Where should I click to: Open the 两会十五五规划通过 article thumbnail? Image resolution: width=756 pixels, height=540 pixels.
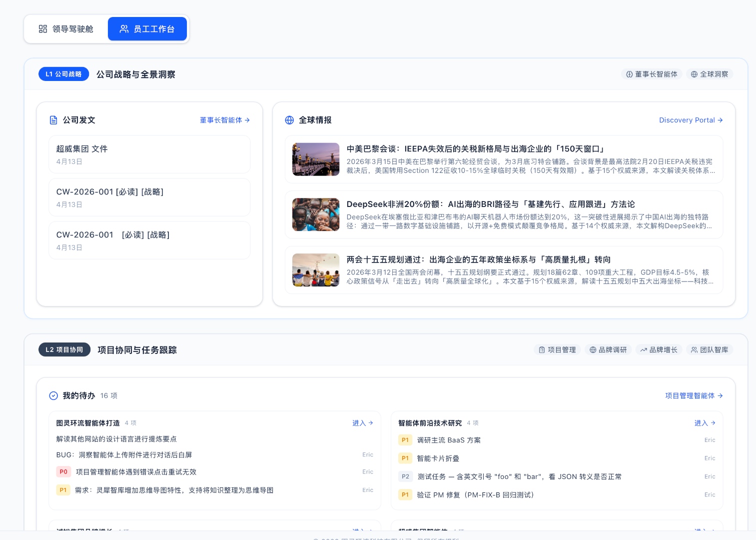[x=316, y=270]
